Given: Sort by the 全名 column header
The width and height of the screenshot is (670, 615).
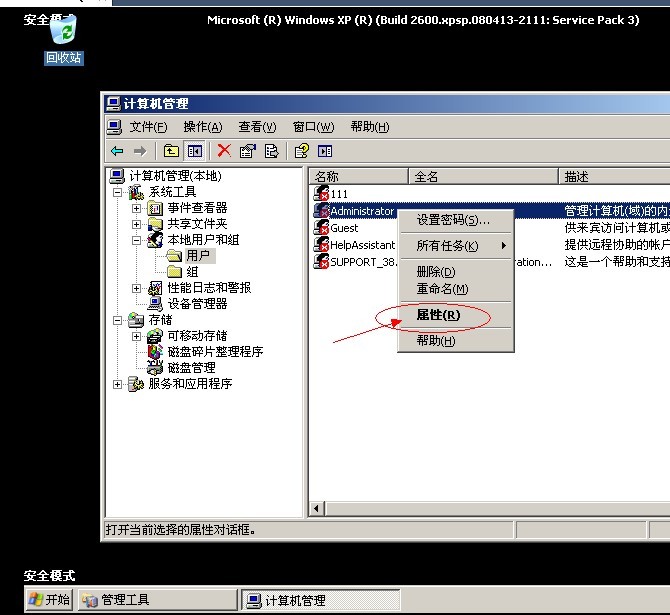Looking at the screenshot, I should pos(483,177).
